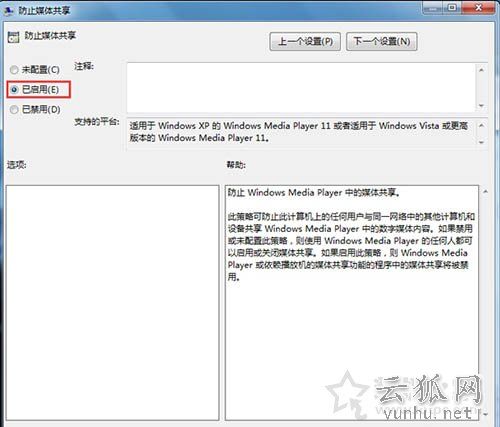This screenshot has height=427, width=500.
Task: Minimize the 防止媒体共享 dialog window
Action: pos(433,7)
